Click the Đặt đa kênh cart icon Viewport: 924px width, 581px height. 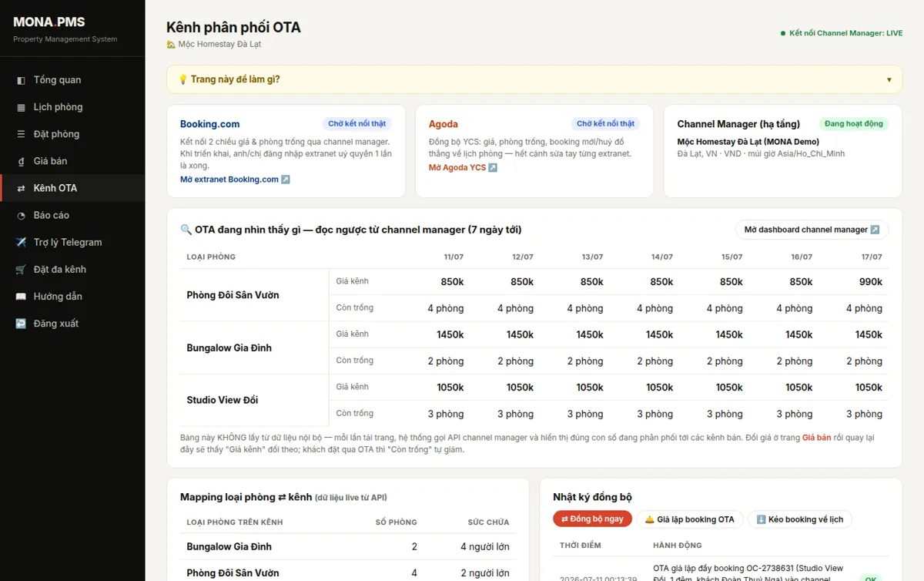pyautogui.click(x=21, y=270)
